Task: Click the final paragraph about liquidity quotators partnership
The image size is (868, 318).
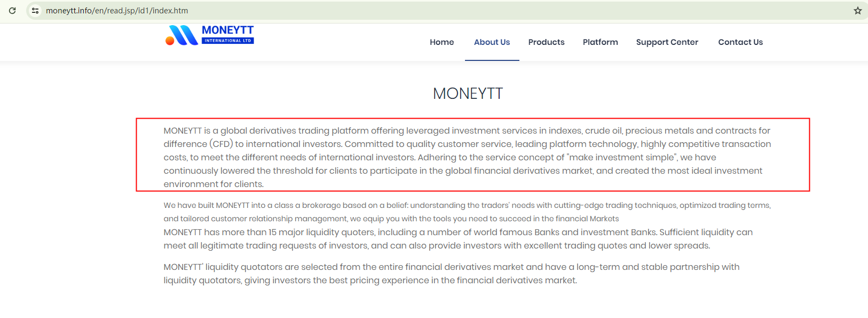Action: tap(451, 274)
